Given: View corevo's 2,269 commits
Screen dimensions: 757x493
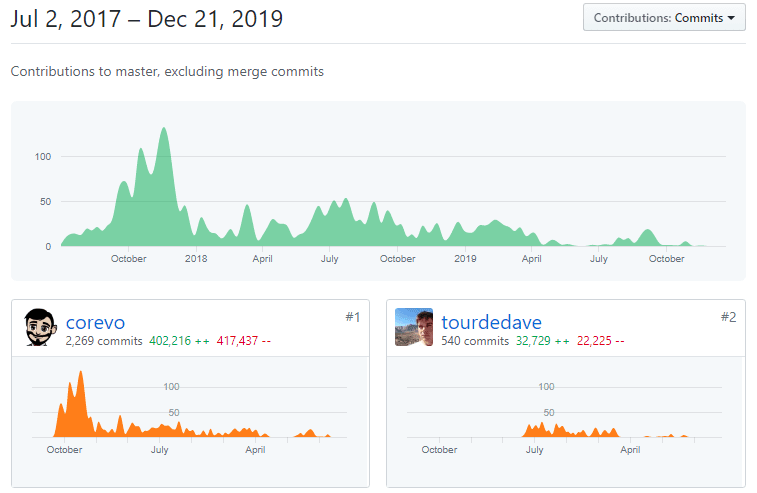Looking at the screenshot, I should click(104, 341).
